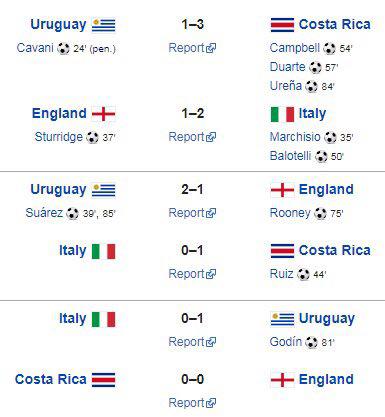Click the Italy flag in the Italy–Costa Rica match
The width and height of the screenshot is (385, 417).
104,251
